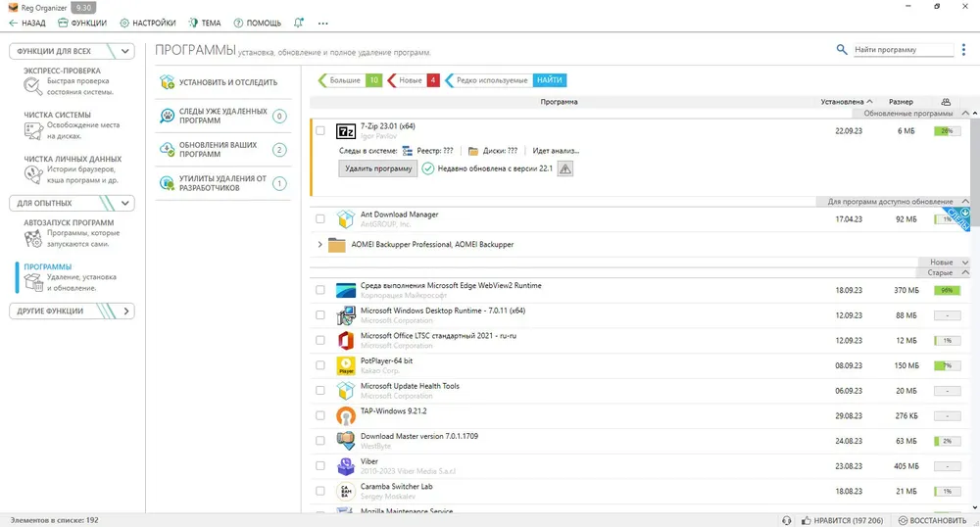980x527 pixels.
Task: Click the search magnifier icon
Action: coord(842,49)
